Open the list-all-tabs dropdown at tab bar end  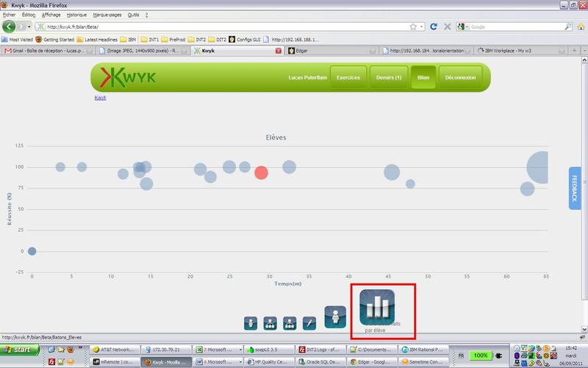click(x=584, y=50)
